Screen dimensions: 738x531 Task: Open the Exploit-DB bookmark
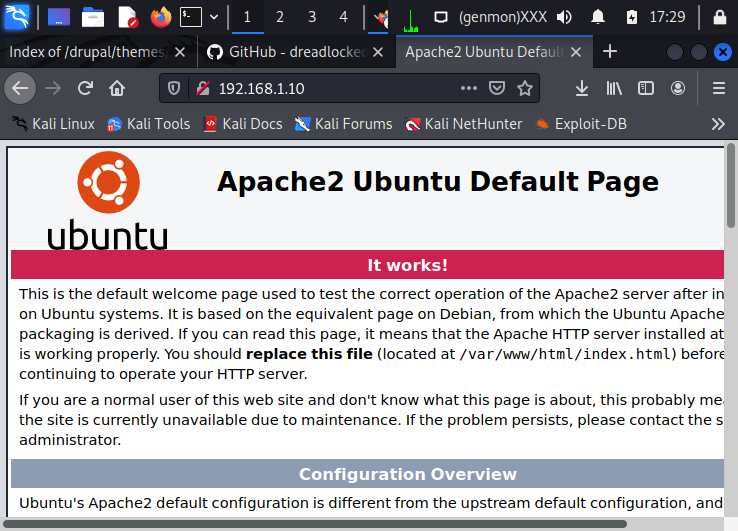point(581,124)
